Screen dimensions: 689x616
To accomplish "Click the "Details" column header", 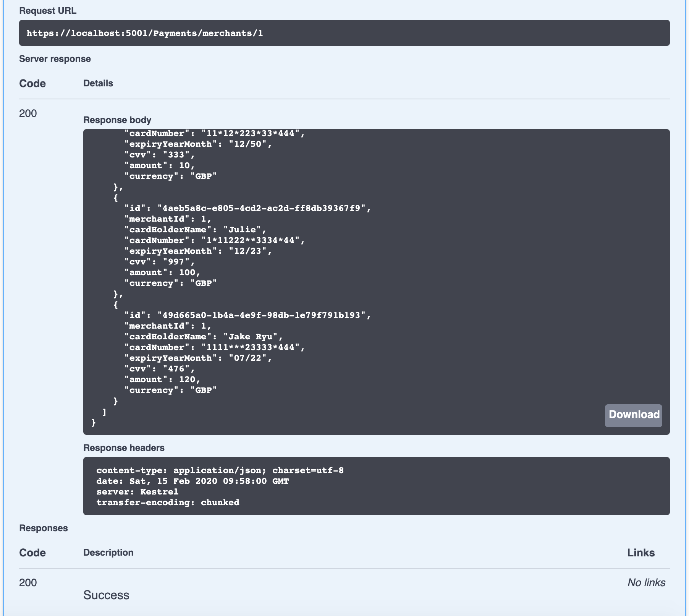I will (x=98, y=83).
